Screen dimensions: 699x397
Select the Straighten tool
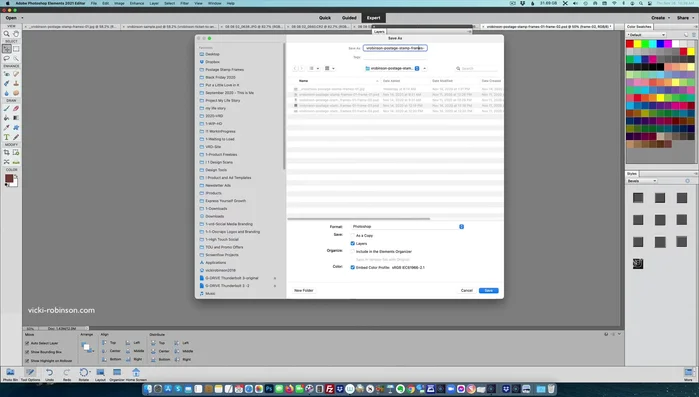pyautogui.click(x=16, y=162)
